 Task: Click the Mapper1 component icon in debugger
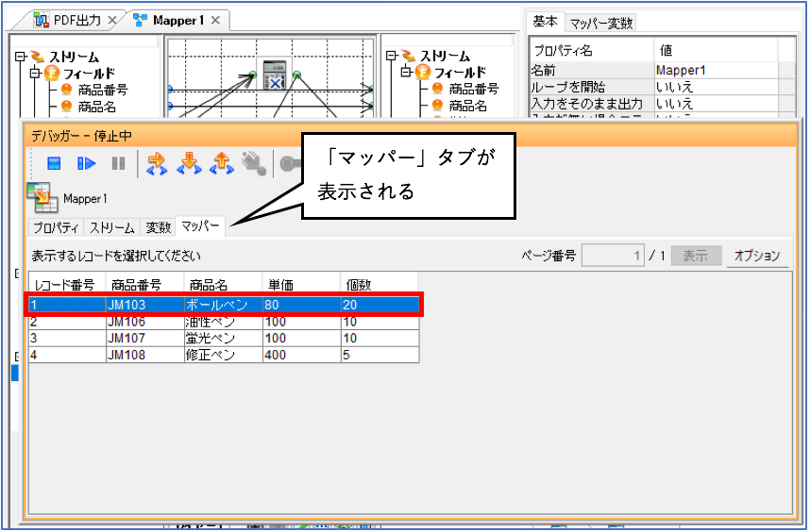[x=42, y=198]
